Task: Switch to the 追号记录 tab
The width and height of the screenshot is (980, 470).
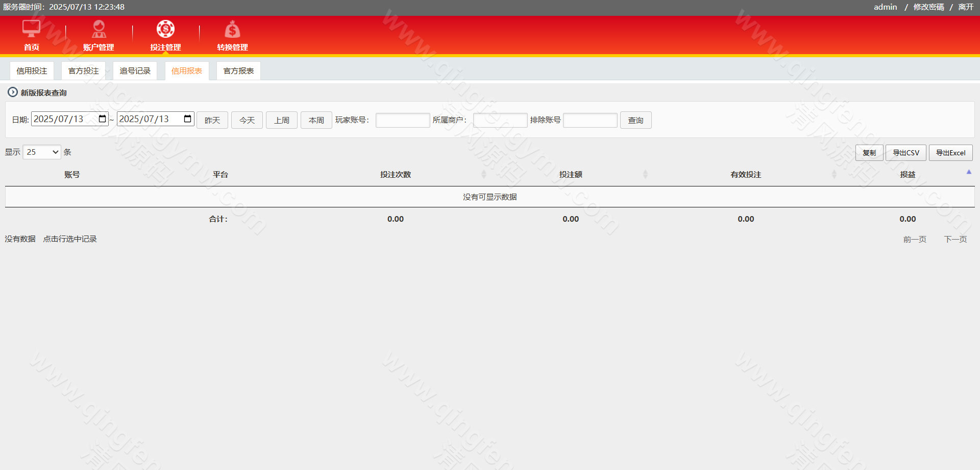Action: [135, 71]
